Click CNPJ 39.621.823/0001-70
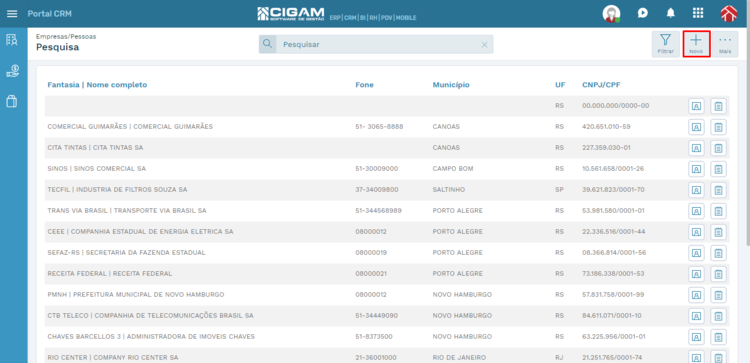Image resolution: width=750 pixels, height=363 pixels. (x=613, y=190)
